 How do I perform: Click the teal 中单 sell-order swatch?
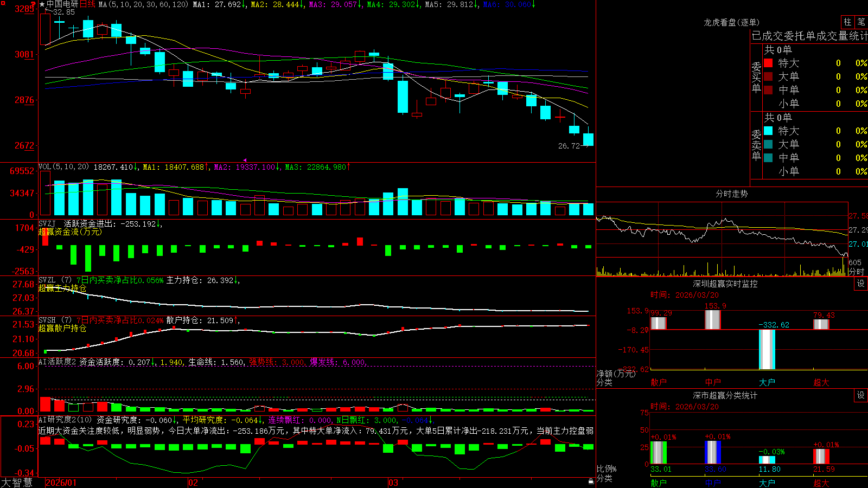click(768, 158)
